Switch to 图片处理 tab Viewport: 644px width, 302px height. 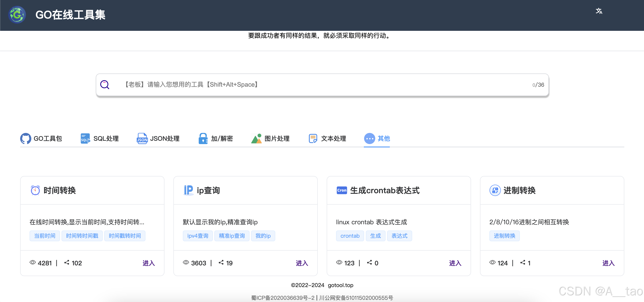coord(270,138)
